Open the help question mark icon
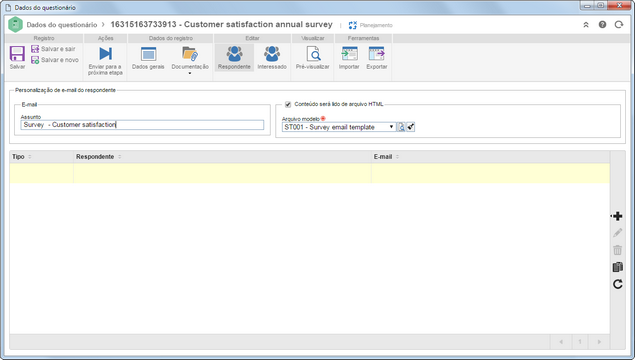This screenshot has height=360, width=635. coord(602,25)
